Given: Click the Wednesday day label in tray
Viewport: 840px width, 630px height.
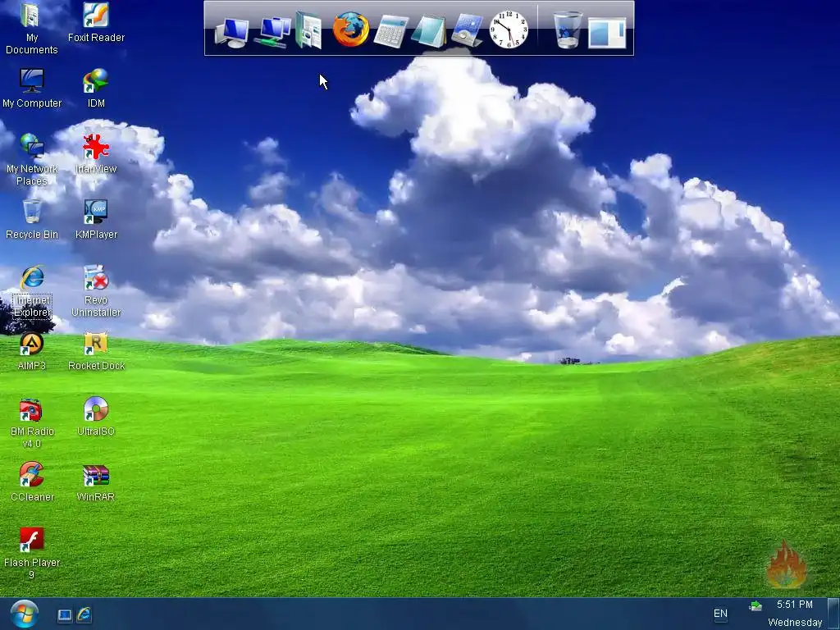Looking at the screenshot, I should click(x=795, y=622).
